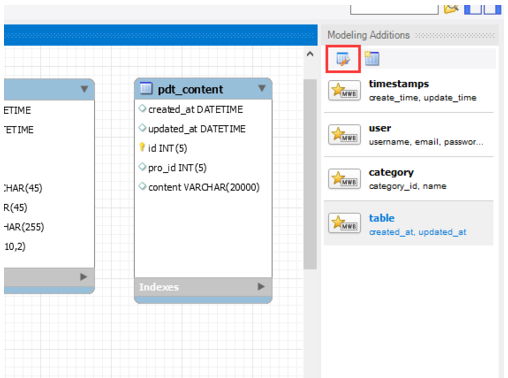This screenshot has height=378, width=508.
Task: Click the create new table template icon
Action: click(x=372, y=59)
